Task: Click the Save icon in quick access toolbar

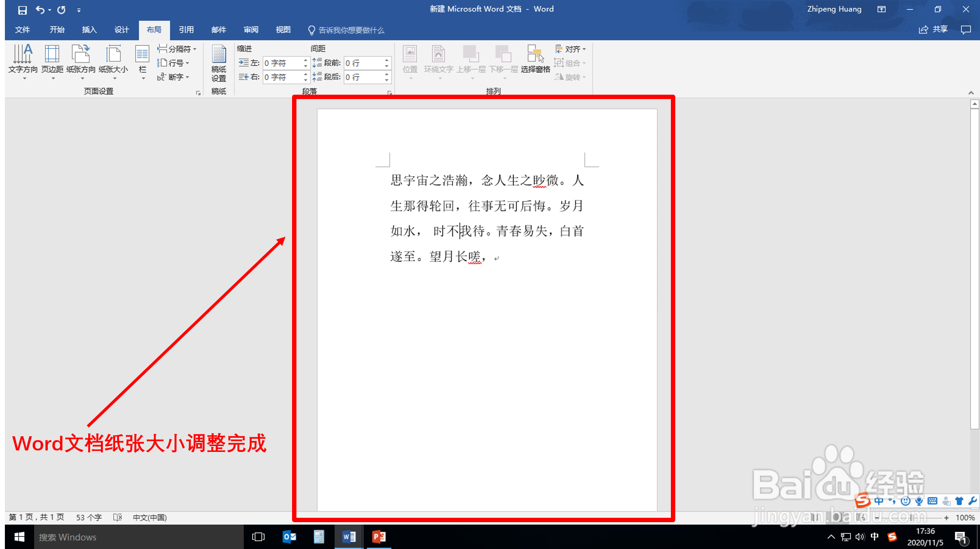Action: pos(22,10)
